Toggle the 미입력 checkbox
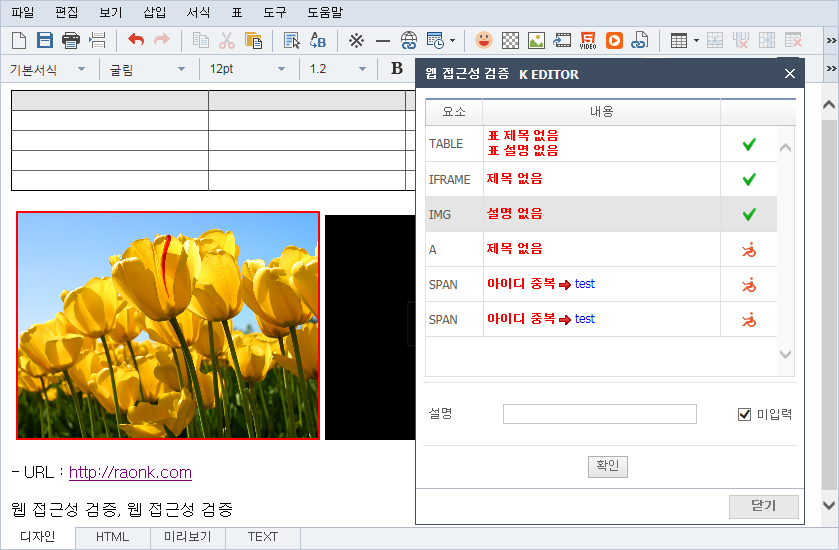 pyautogui.click(x=744, y=414)
